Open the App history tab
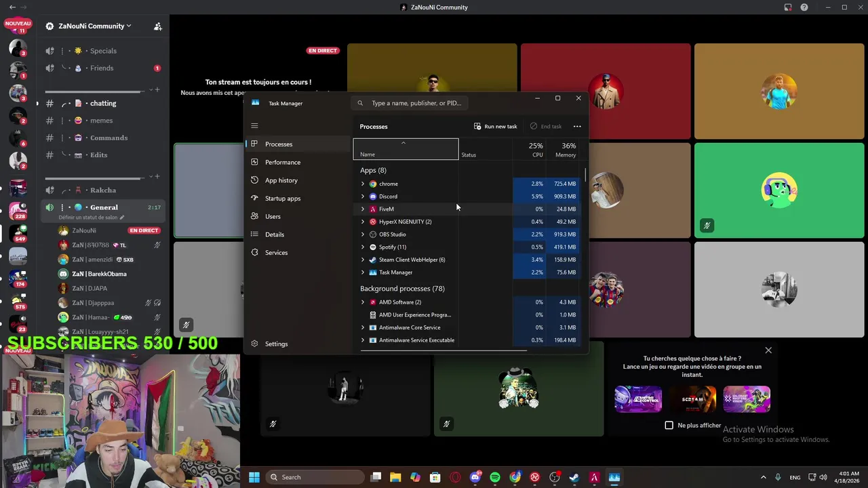868x488 pixels. [x=297, y=180]
